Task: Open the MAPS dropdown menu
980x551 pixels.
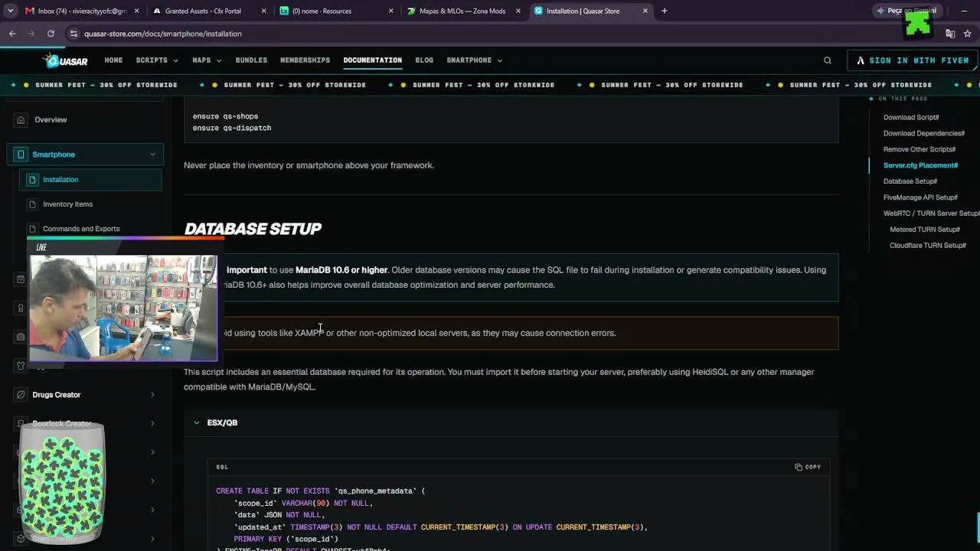Action: (207, 60)
